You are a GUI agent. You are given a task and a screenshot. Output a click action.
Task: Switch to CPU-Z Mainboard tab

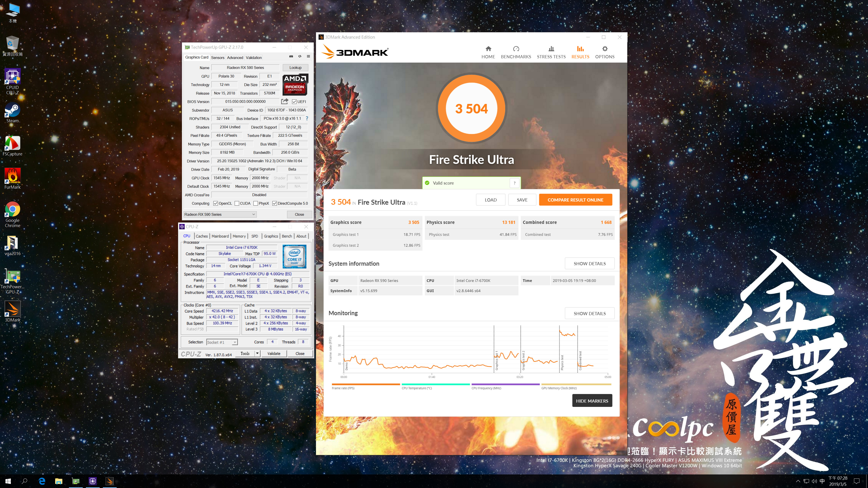220,236
